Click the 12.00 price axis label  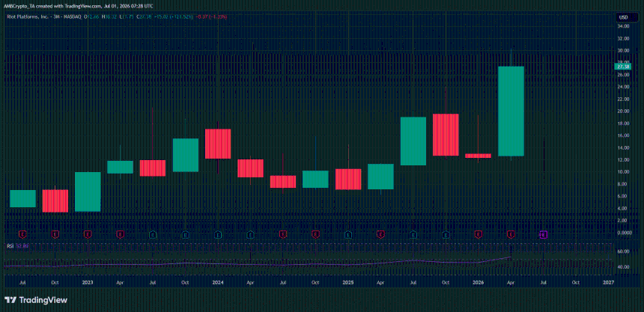(624, 159)
